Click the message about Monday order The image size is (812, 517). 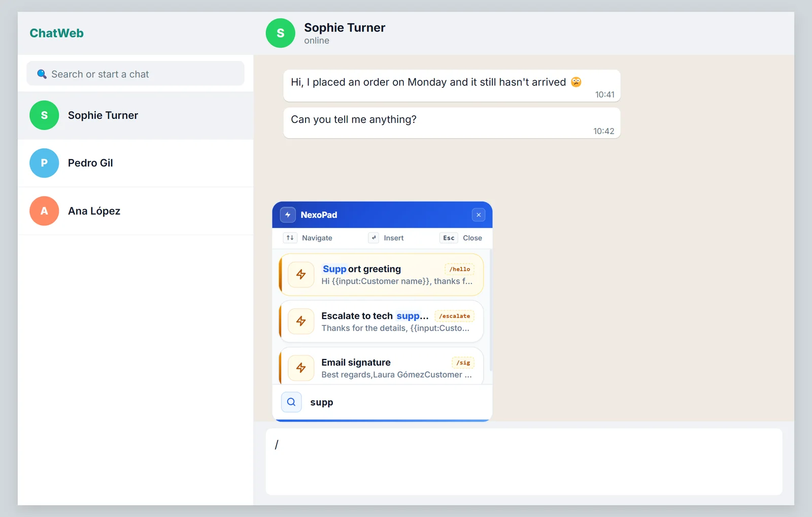pos(452,85)
